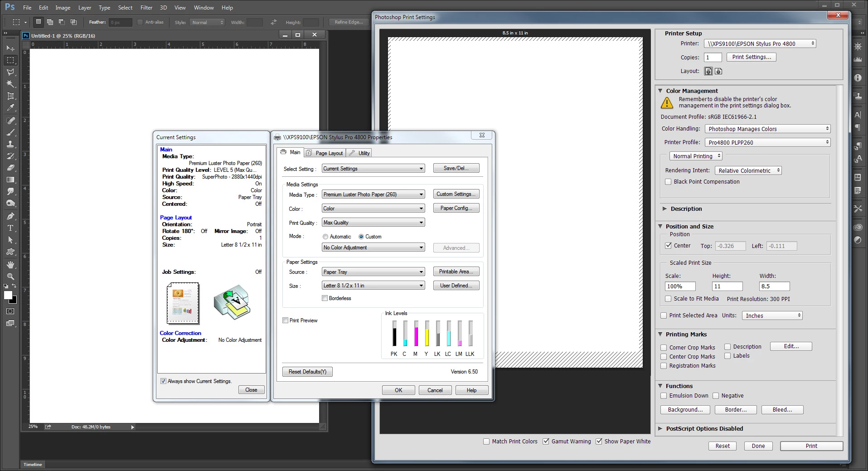Select the Brush tool
Image resolution: width=868 pixels, height=471 pixels.
click(10, 132)
